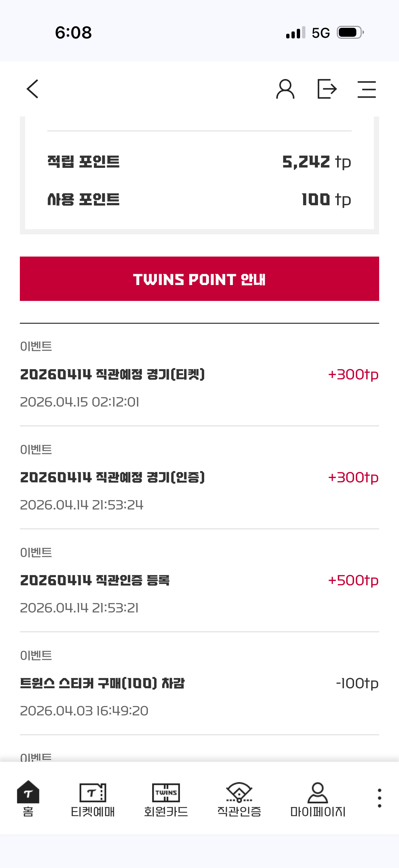
Task: Tap the 홈 icon in bottom bar
Action: [28, 798]
